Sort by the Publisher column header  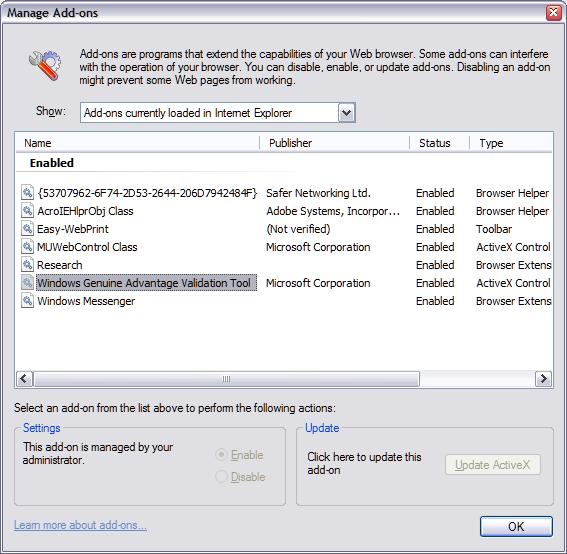334,143
